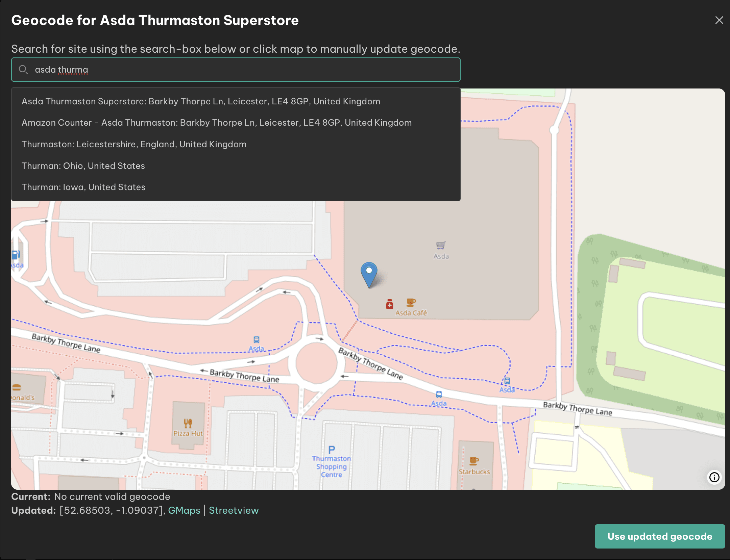Click the Asda Café cup icon
Image resolution: width=730 pixels, height=560 pixels.
(411, 302)
